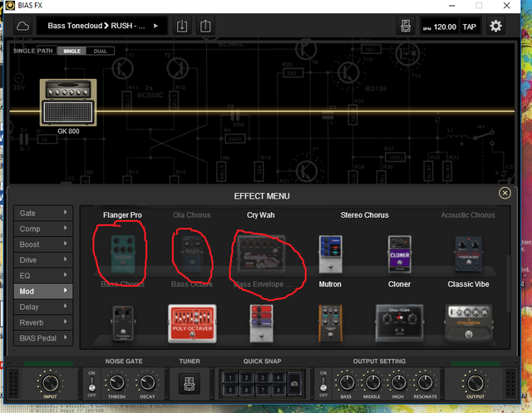Viewport: 532px width, 413px height.
Task: Toggle the Output Setting on/off switch
Action: point(323,384)
